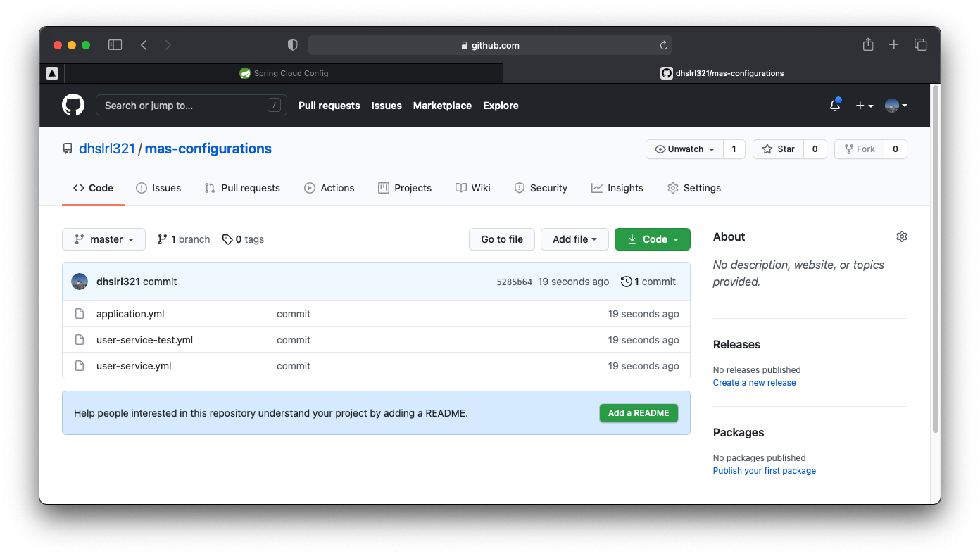Open the user-service.yml file icon

pos(80,366)
